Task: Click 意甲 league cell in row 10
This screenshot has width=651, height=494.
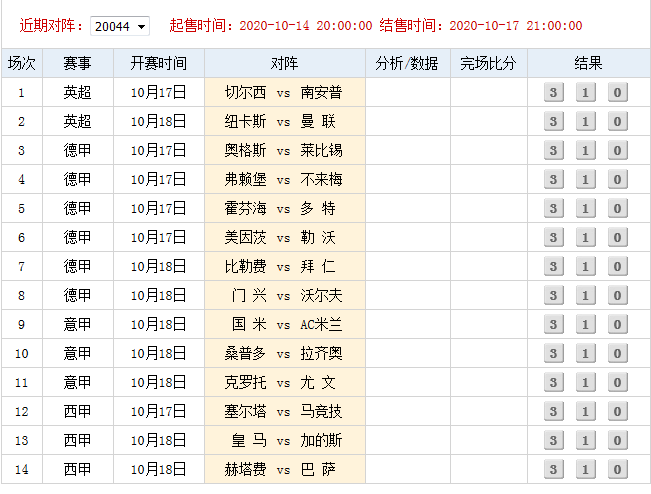Action: point(78,353)
